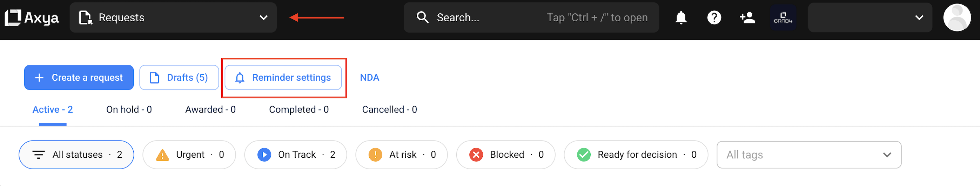This screenshot has height=186, width=980.
Task: Expand the Requests module dropdown
Action: pos(263,17)
